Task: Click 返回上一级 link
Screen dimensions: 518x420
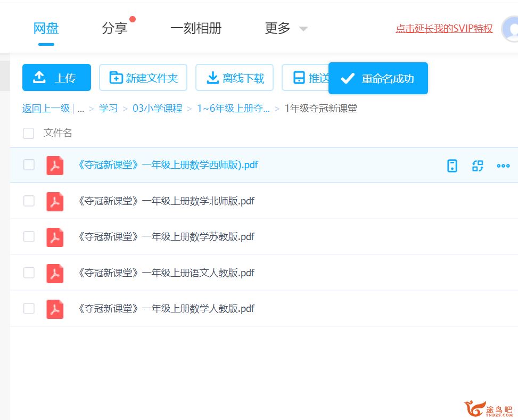Action: pos(46,109)
